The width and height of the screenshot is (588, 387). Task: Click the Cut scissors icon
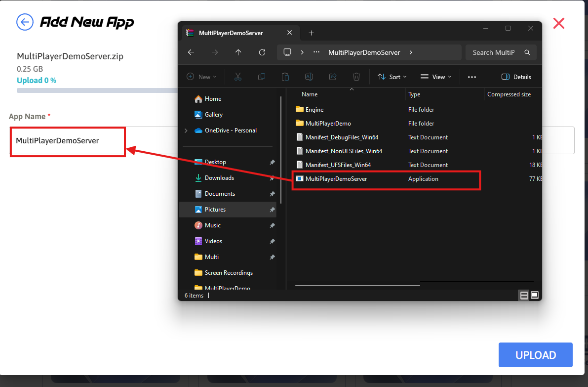237,77
